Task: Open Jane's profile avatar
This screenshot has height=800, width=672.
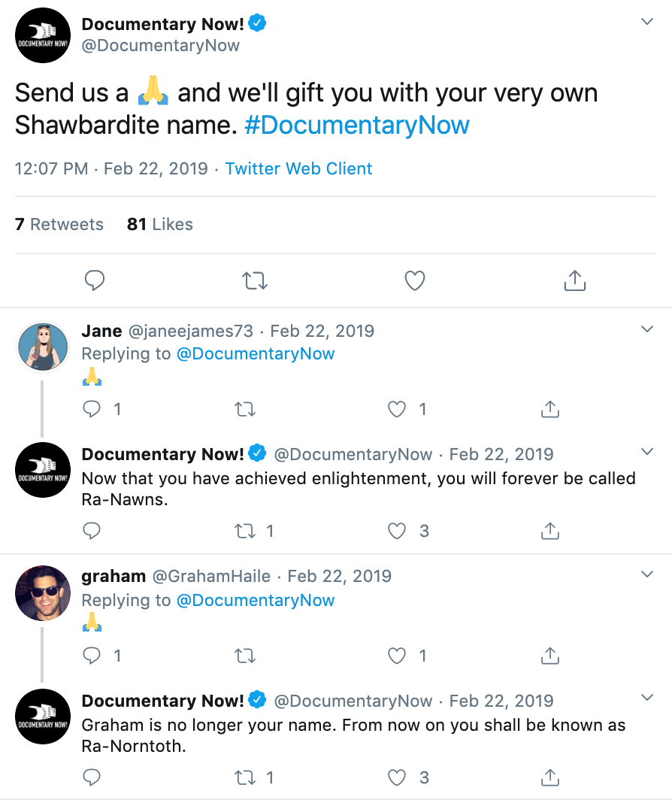Action: [43, 347]
